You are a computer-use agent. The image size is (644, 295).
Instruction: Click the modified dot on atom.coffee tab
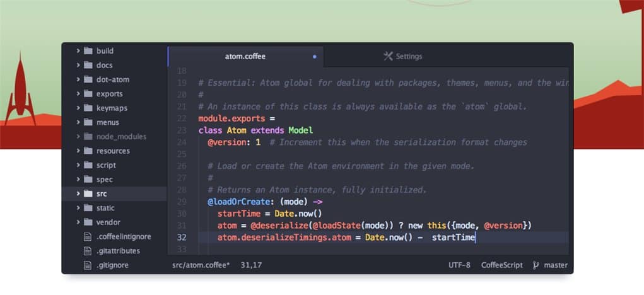tap(315, 57)
